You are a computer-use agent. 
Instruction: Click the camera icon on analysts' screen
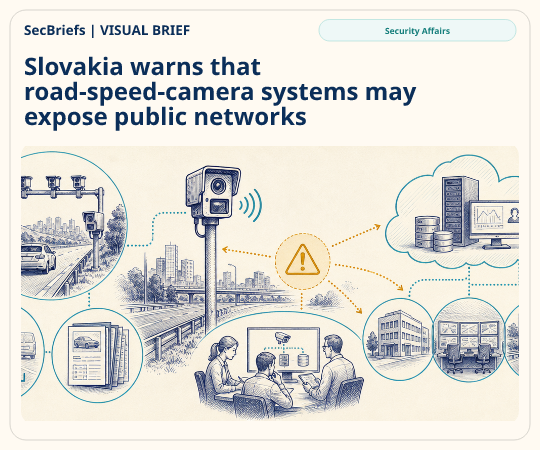pyautogui.click(x=283, y=337)
